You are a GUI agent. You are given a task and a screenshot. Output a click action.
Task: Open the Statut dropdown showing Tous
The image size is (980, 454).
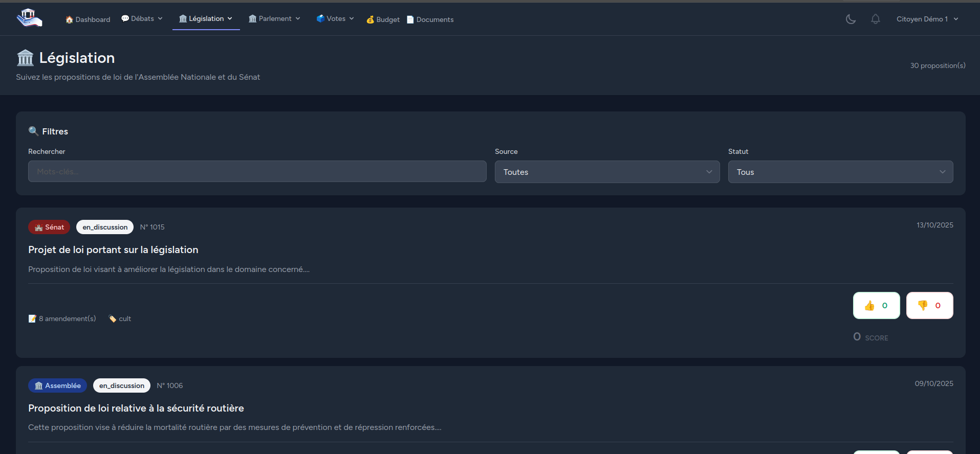[840, 172]
